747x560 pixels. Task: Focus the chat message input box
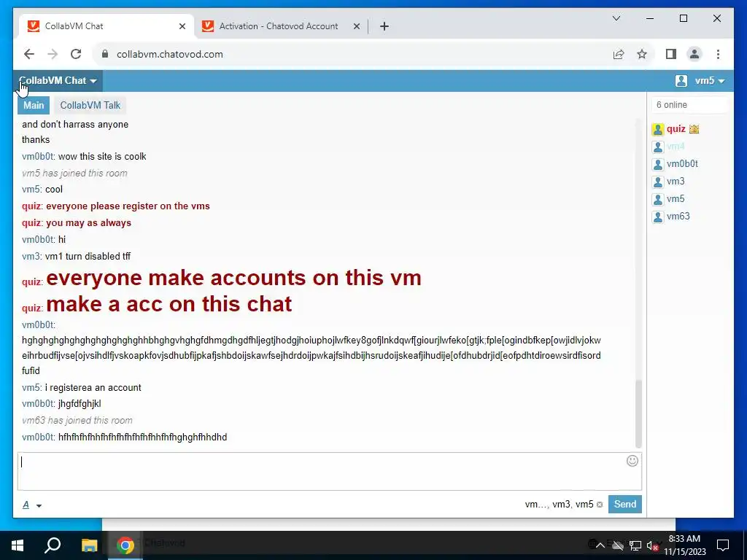[x=329, y=472]
